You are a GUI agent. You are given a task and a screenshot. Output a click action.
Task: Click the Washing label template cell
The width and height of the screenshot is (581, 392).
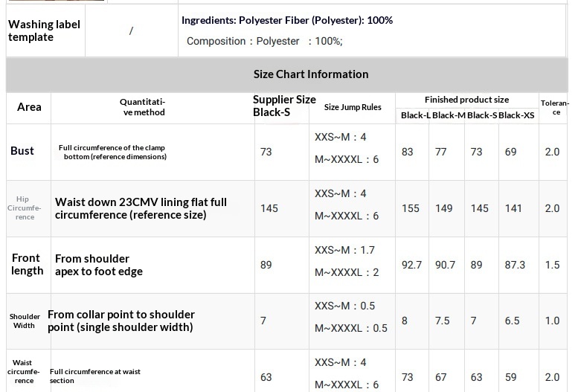click(x=44, y=30)
